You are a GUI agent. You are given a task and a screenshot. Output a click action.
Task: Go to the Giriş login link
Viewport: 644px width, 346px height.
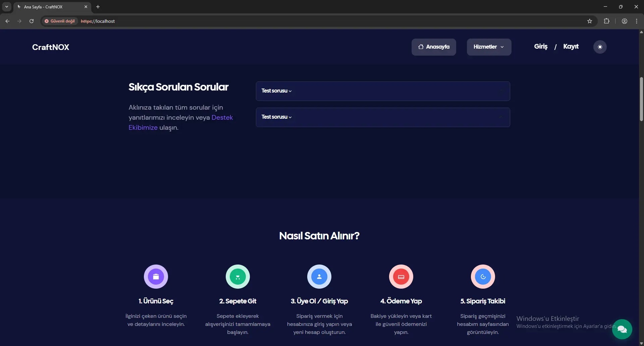click(541, 47)
